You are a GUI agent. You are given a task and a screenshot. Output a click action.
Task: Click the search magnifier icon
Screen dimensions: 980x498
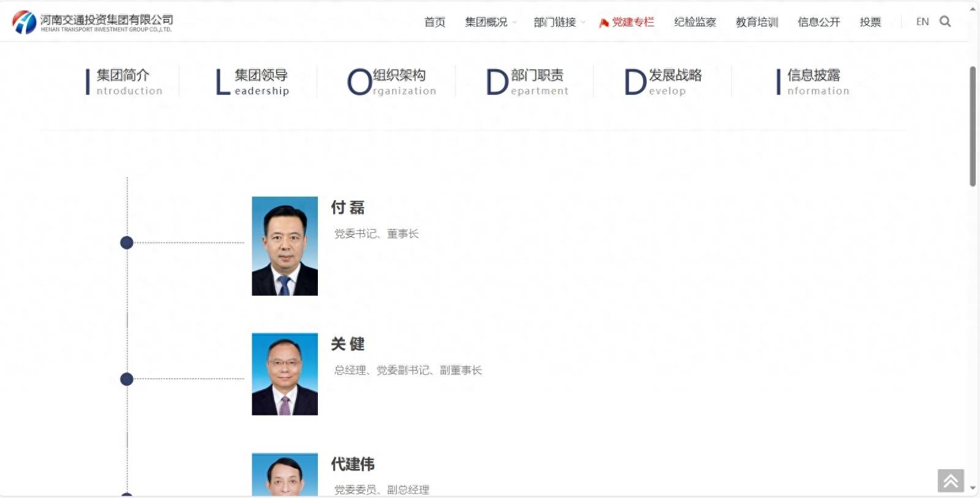tap(945, 21)
